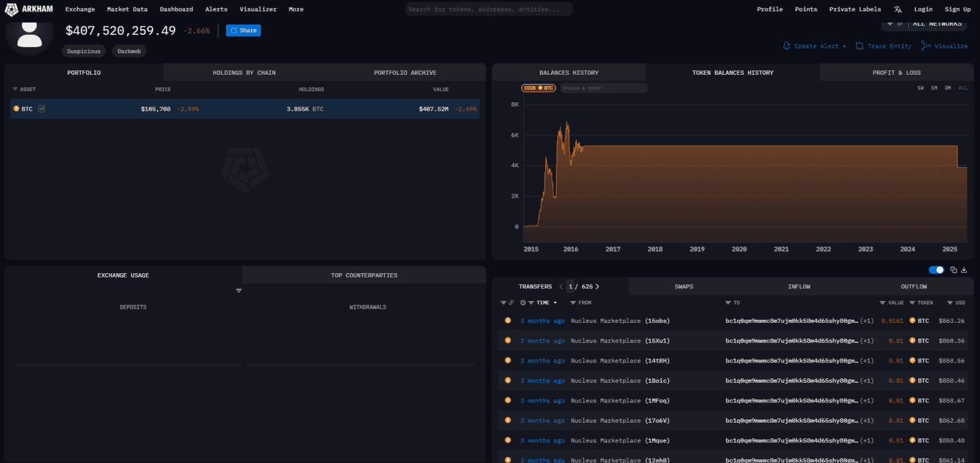
Task: Focus the token, address search field
Action: 488,9
